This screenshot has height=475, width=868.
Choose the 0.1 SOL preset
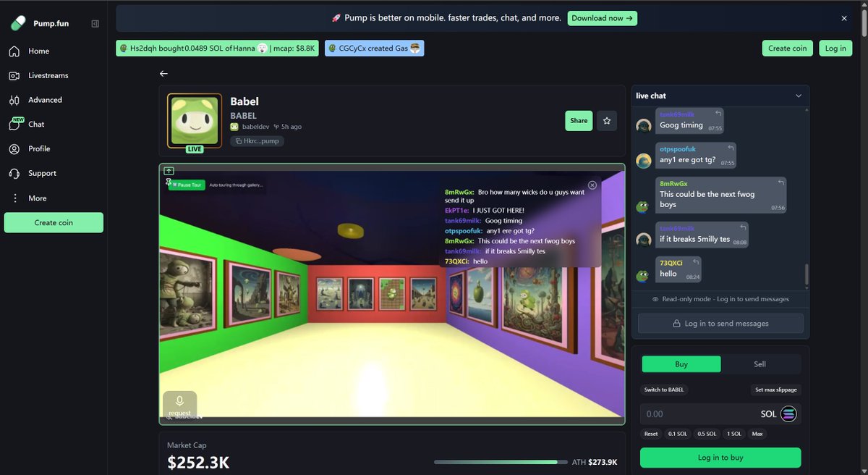[677, 434]
